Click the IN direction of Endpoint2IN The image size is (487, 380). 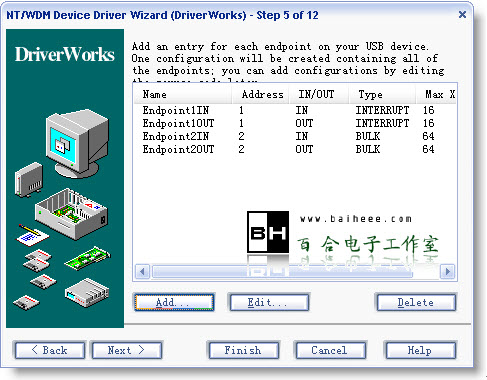tap(301, 136)
